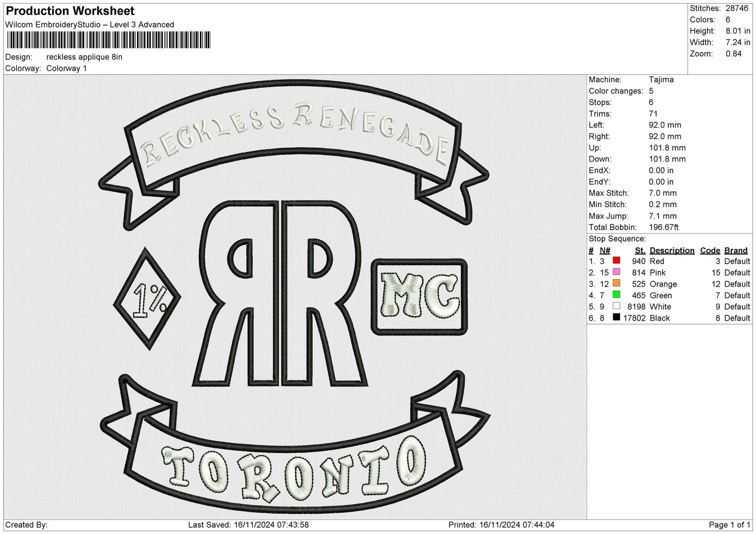The width and height of the screenshot is (756, 534).
Task: Click the pink color swatch in stop sequence
Action: pyautogui.click(x=616, y=272)
